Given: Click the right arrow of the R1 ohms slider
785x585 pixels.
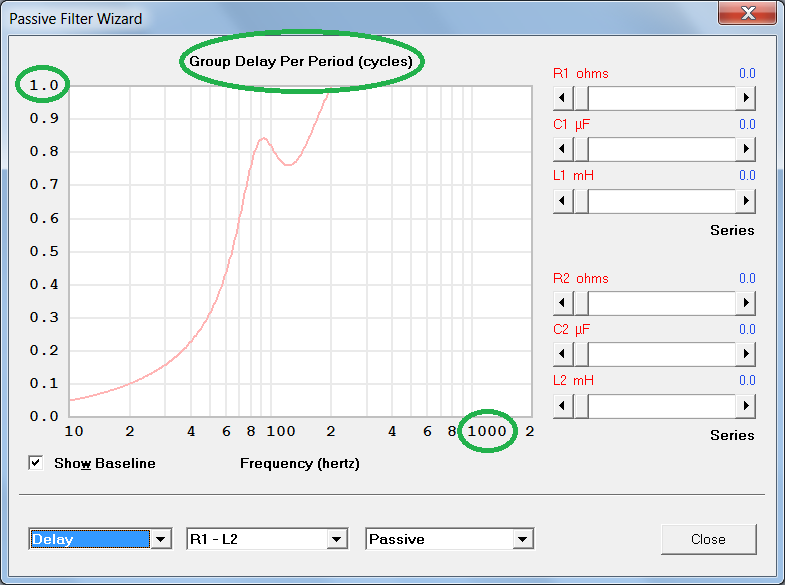Looking at the screenshot, I should tap(745, 98).
